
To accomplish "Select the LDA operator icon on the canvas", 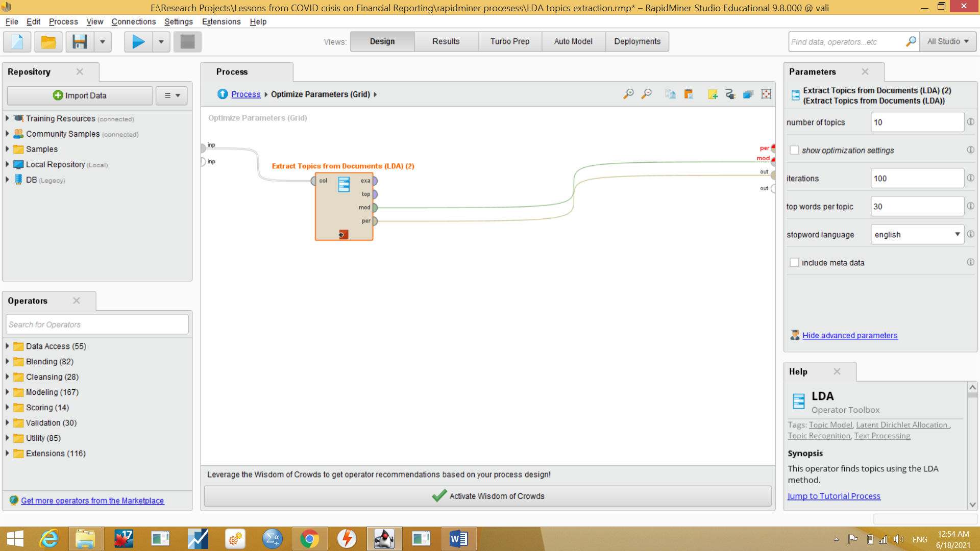I will pos(344,184).
